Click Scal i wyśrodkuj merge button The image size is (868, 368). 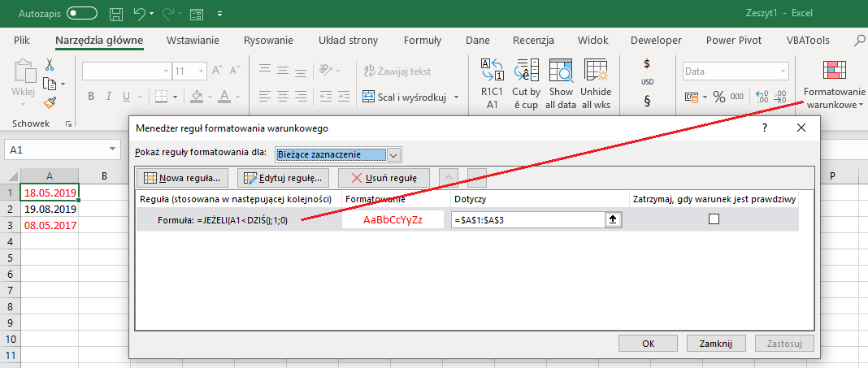pos(405,97)
